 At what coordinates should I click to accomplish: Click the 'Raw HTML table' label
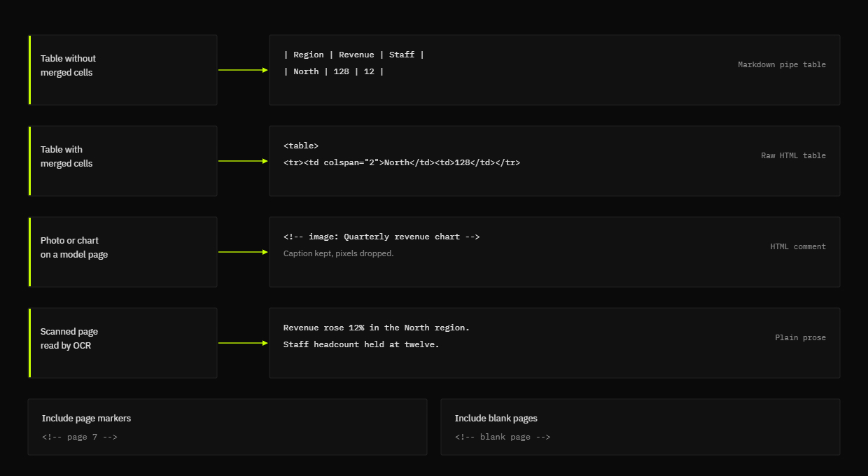tap(793, 155)
